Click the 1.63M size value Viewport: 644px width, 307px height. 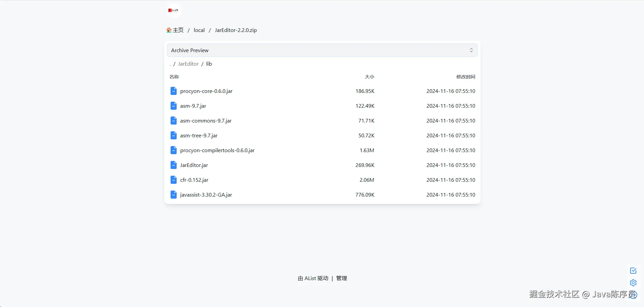[367, 150]
